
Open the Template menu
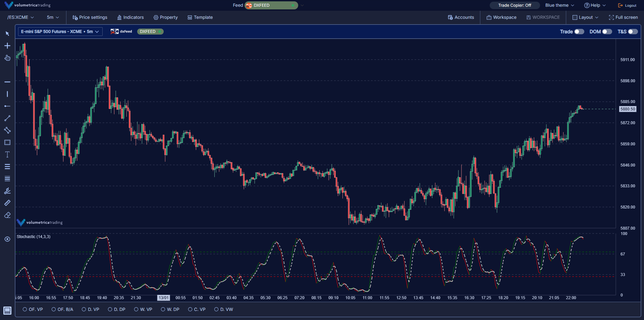click(200, 17)
